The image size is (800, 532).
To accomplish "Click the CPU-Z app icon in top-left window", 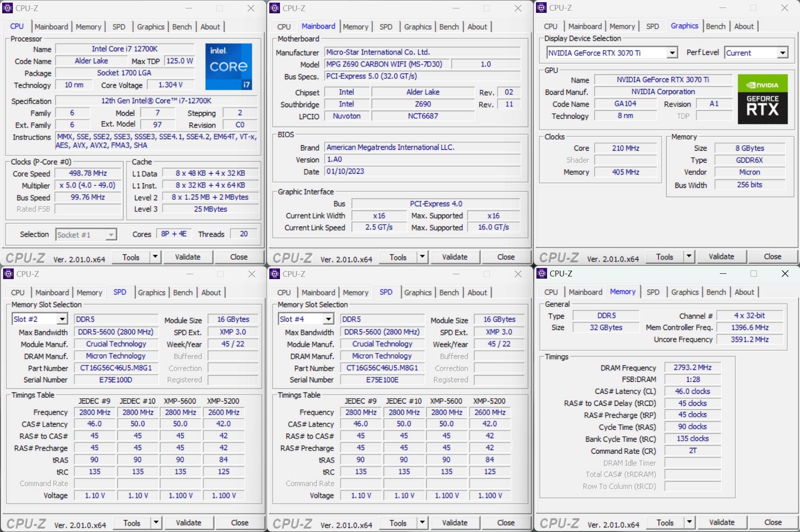I will pos(8,8).
